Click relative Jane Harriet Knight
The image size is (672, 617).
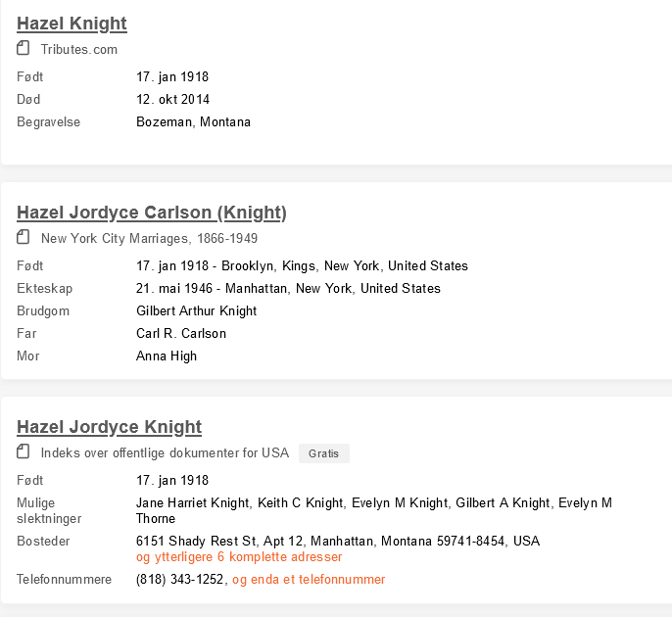(x=193, y=503)
